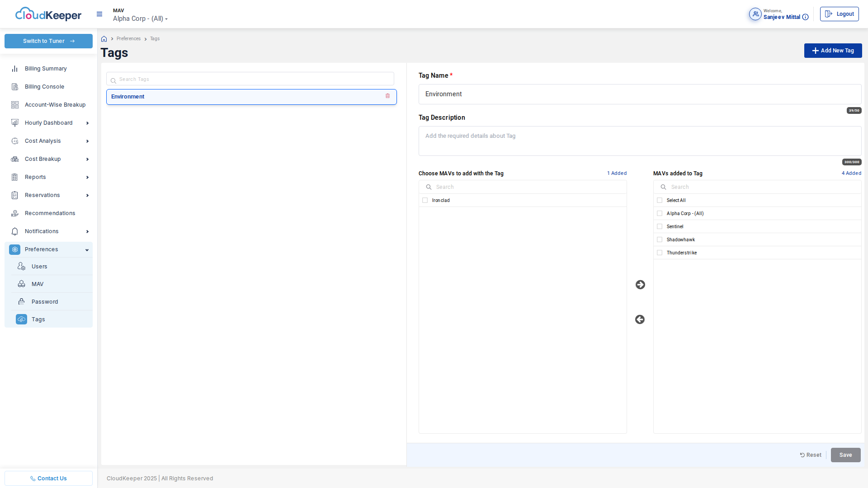Tick the Select All checkbox

click(x=660, y=200)
